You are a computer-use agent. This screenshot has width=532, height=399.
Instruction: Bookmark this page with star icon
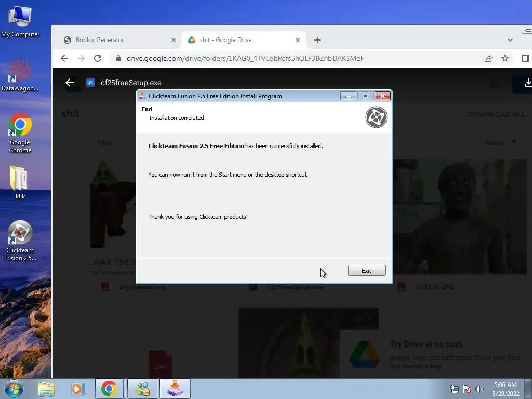coord(505,58)
